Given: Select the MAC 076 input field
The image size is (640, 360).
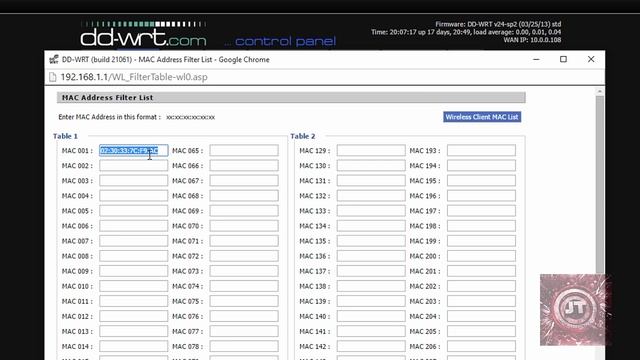Looking at the screenshot, I should [244, 316].
